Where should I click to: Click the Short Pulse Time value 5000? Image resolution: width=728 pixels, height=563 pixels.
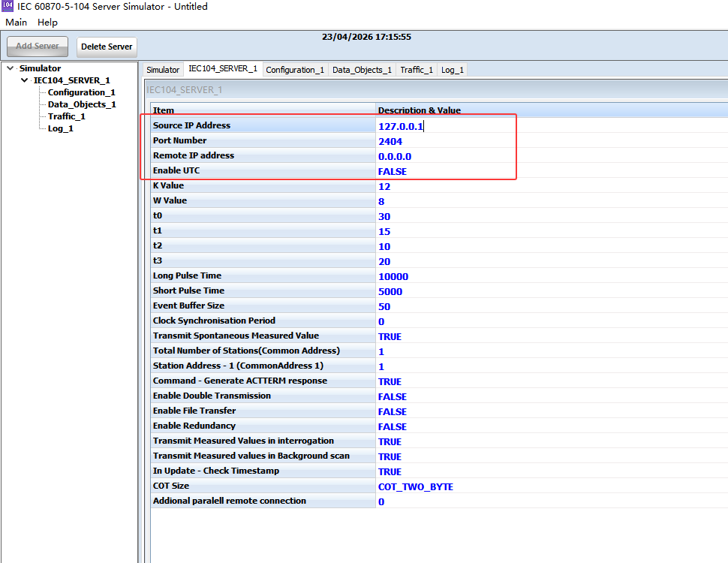coord(390,292)
